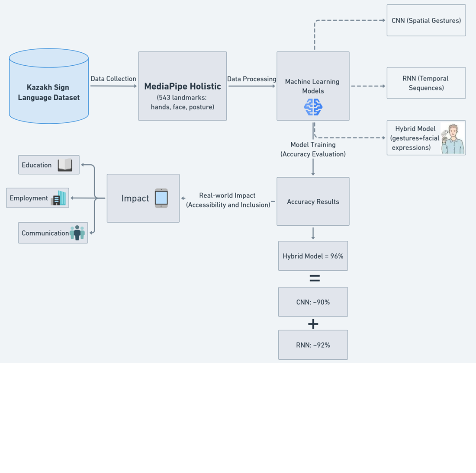Click the Hybrid Model = 96% box

point(313,256)
